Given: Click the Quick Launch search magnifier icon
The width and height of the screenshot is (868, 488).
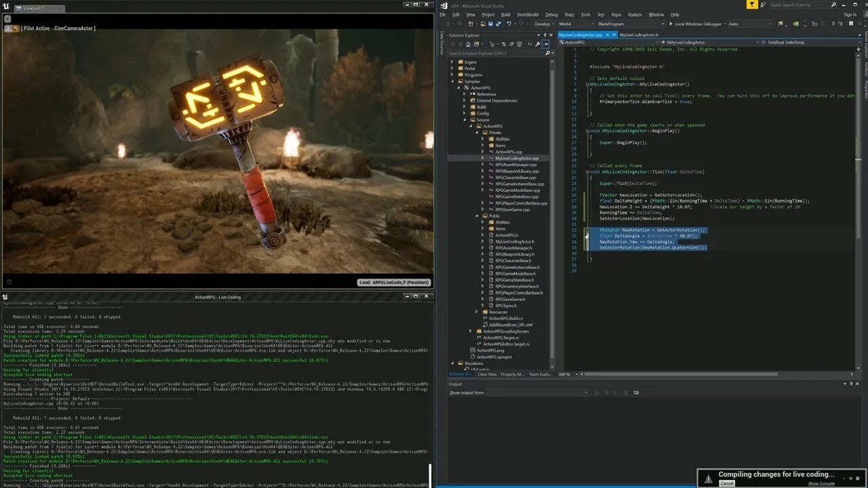Looking at the screenshot, I should click(x=833, y=5).
